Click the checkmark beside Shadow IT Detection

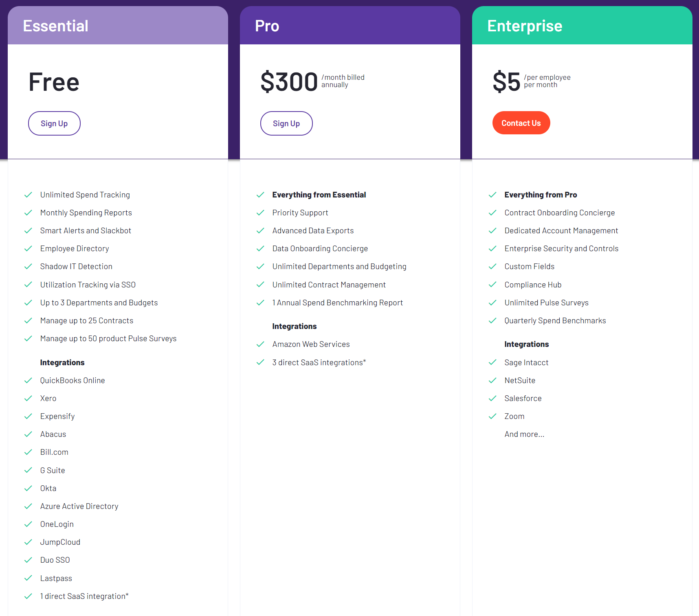pyautogui.click(x=28, y=267)
